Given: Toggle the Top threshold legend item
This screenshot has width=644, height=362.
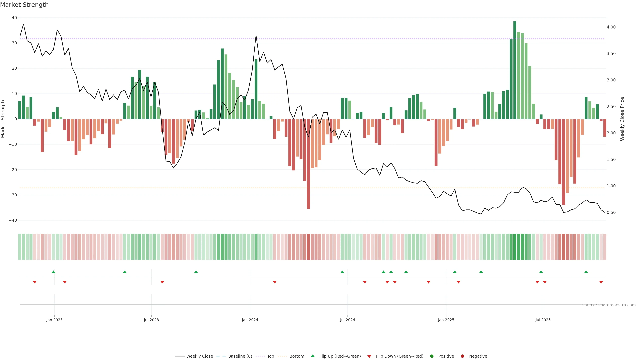Looking at the screenshot, I should coord(270,356).
